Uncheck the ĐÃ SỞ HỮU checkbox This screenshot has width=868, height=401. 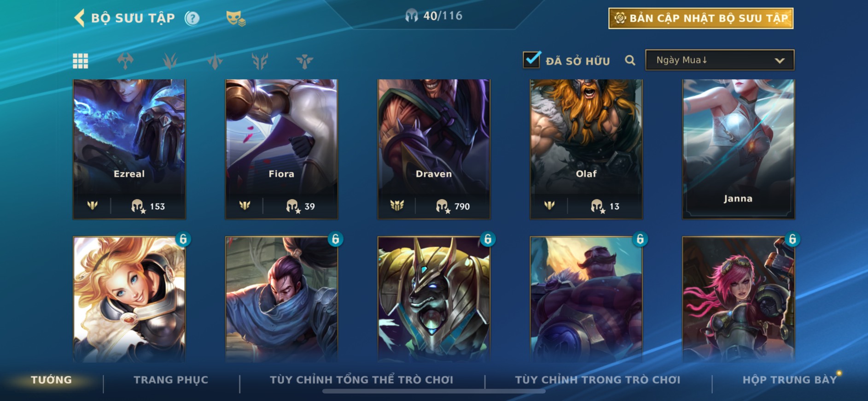click(x=532, y=59)
